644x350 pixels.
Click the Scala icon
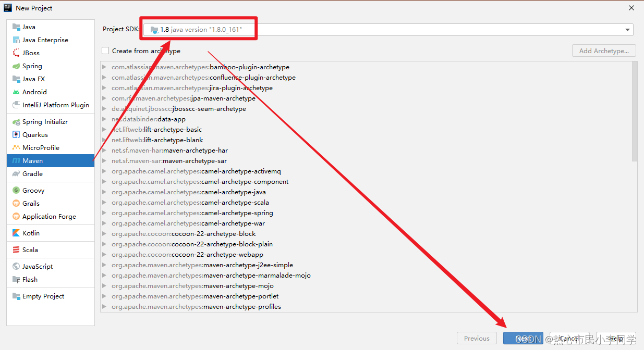pyautogui.click(x=16, y=249)
